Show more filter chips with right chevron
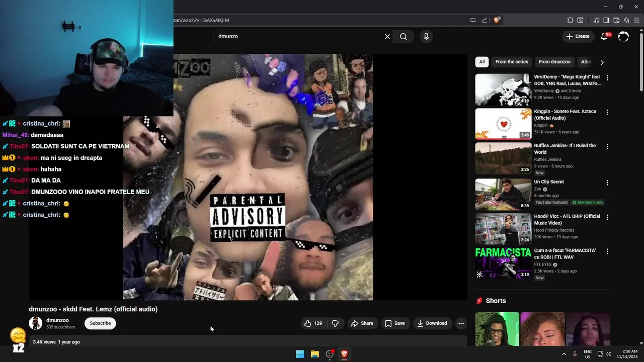Screen dimensions: 644x362 [602, 62]
